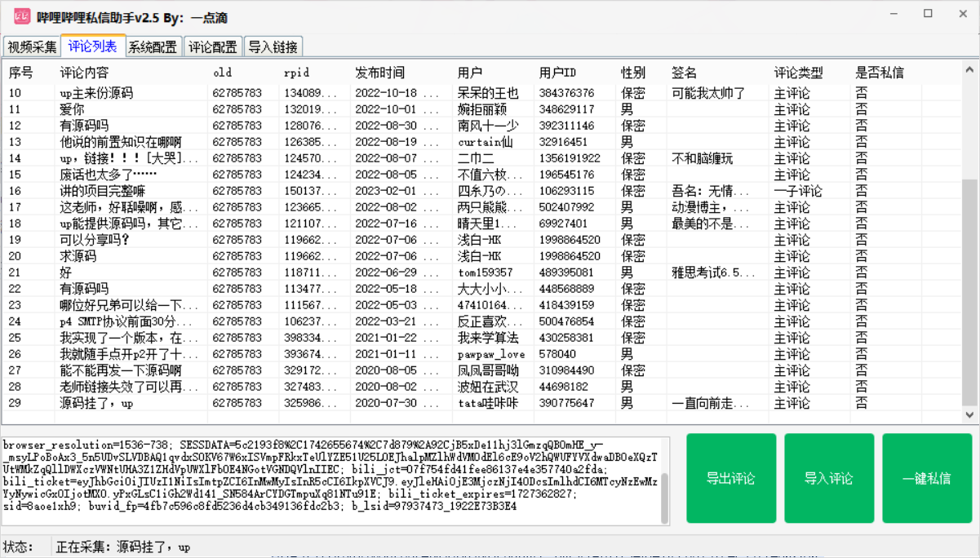Image resolution: width=980 pixels, height=558 pixels.
Task: Click the username 'tom159357'
Action: tap(486, 272)
